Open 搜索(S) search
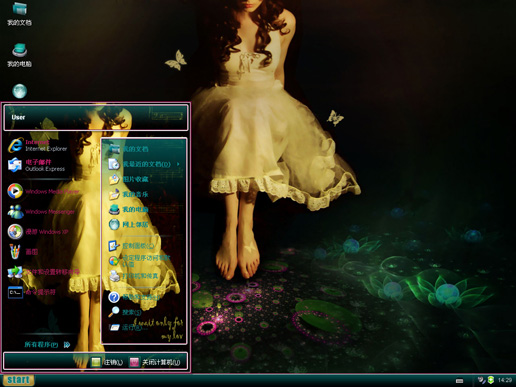The width and height of the screenshot is (516, 387). coord(125,312)
